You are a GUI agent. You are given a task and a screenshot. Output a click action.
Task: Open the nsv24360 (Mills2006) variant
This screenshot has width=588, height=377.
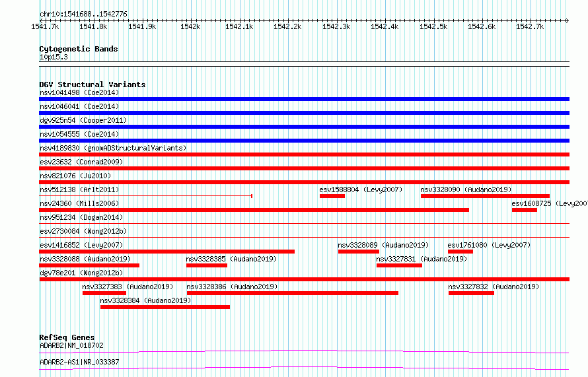pos(79,203)
